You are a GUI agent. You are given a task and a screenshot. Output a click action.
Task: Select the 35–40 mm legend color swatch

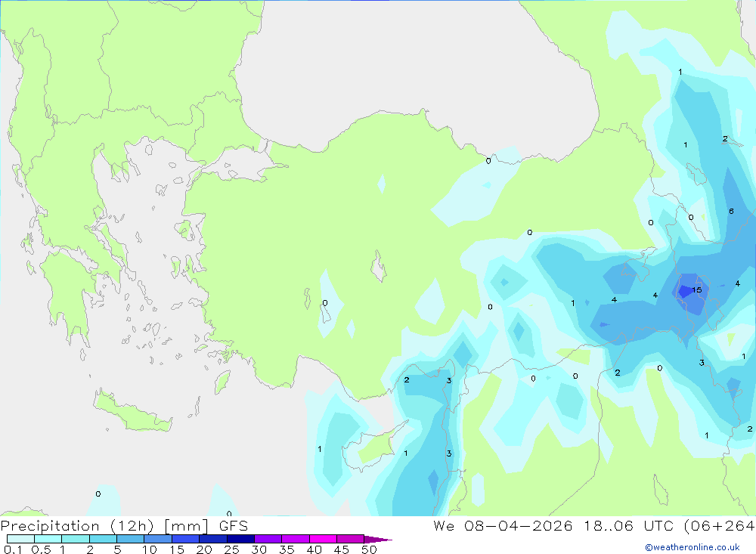point(295,539)
